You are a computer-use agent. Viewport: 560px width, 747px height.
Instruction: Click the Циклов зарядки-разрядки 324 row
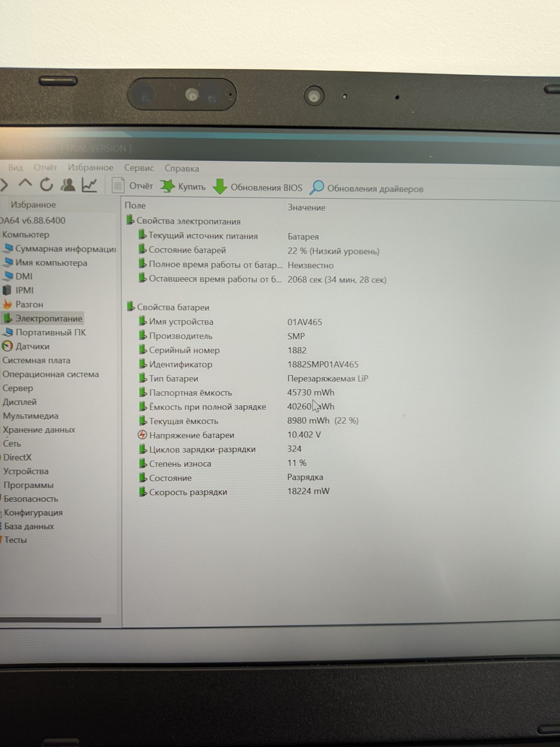tap(220, 449)
